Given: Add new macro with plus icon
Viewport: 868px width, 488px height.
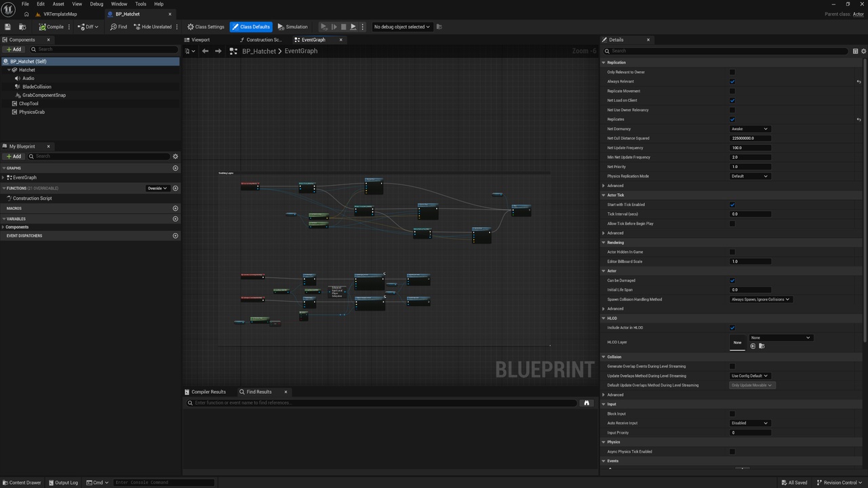Looking at the screenshot, I should click(176, 208).
